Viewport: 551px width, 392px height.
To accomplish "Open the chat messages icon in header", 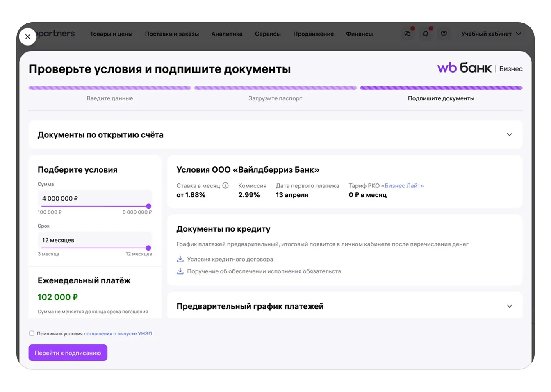I will coord(408,34).
